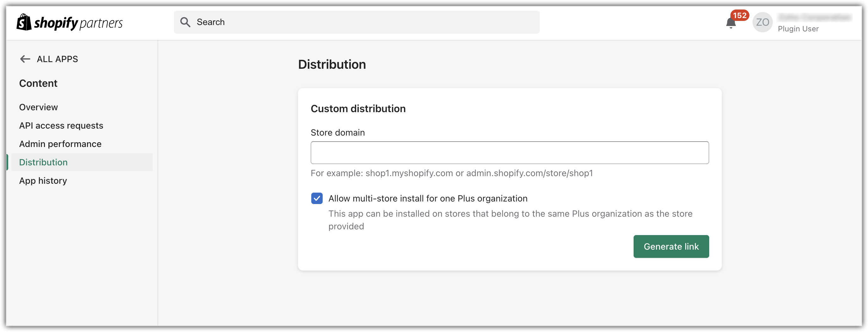Click the search magnifier icon
This screenshot has width=868, height=332.
click(185, 22)
